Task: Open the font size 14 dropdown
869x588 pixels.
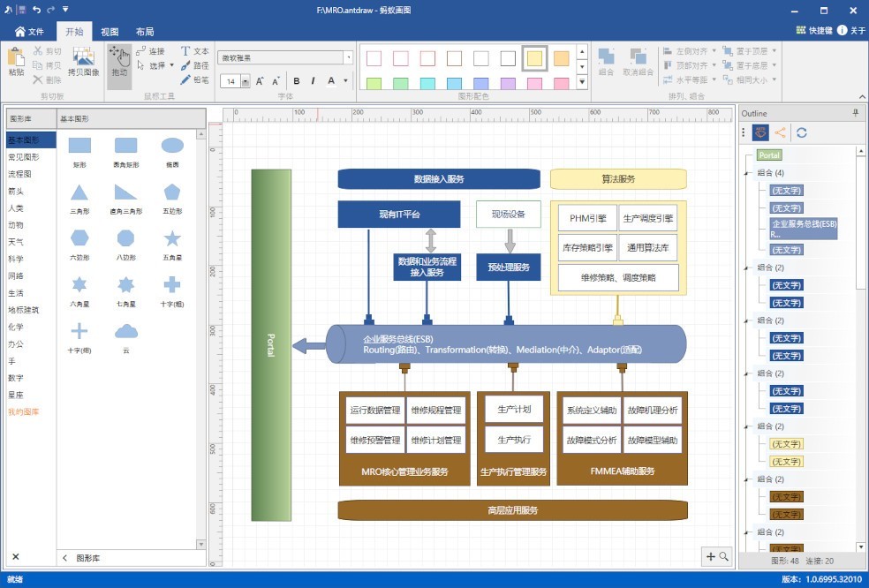Action: (245, 81)
